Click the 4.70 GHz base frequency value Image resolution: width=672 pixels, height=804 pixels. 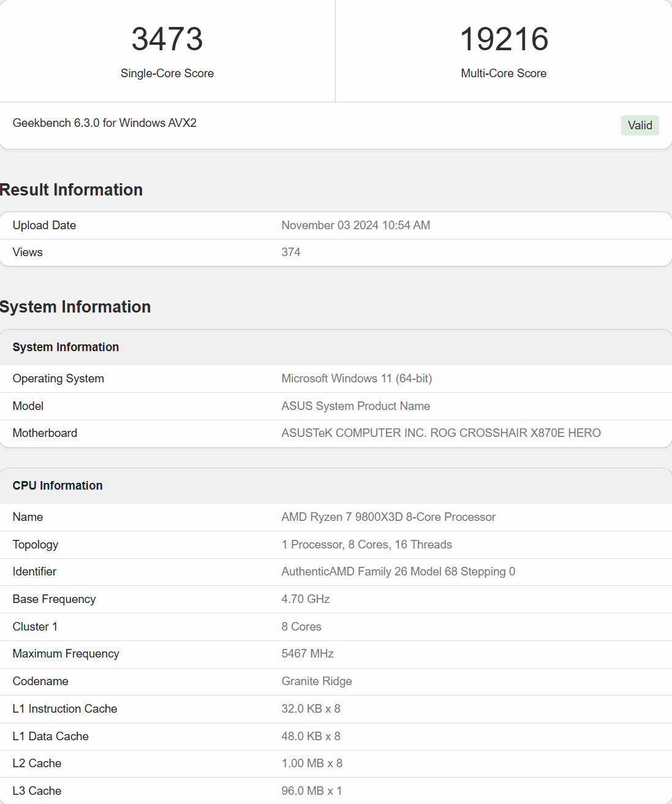click(x=306, y=599)
